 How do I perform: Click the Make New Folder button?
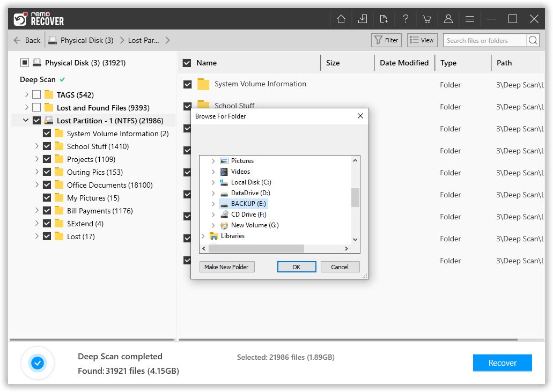pyautogui.click(x=227, y=267)
